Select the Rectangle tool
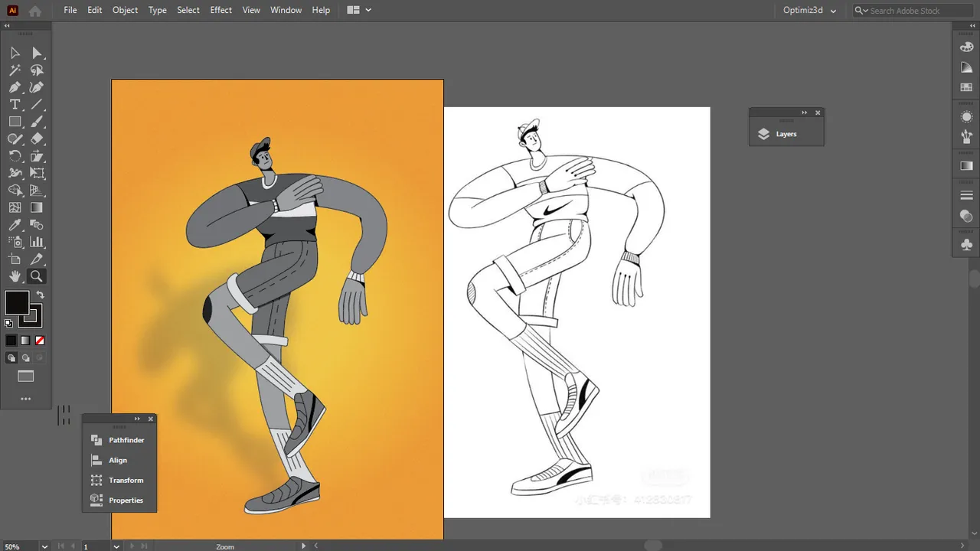Image resolution: width=980 pixels, height=551 pixels. (15, 122)
